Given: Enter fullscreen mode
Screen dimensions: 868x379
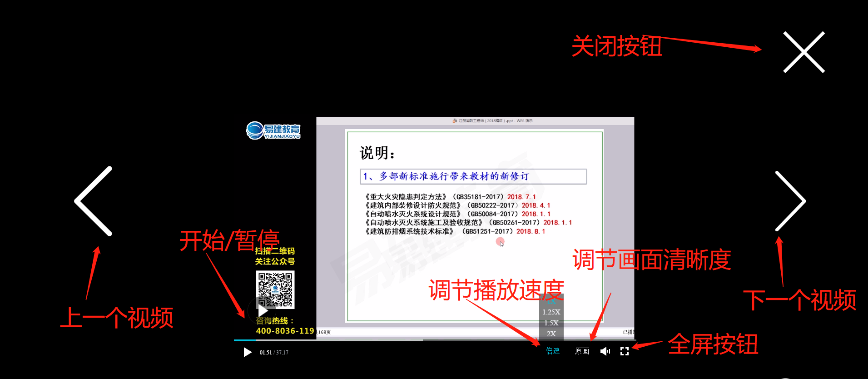Looking at the screenshot, I should pos(625,351).
